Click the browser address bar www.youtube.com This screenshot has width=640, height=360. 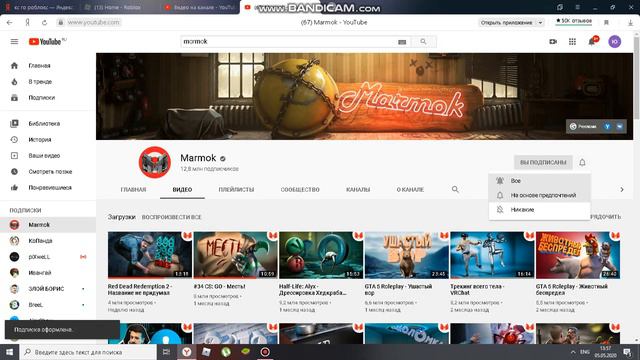click(93, 22)
